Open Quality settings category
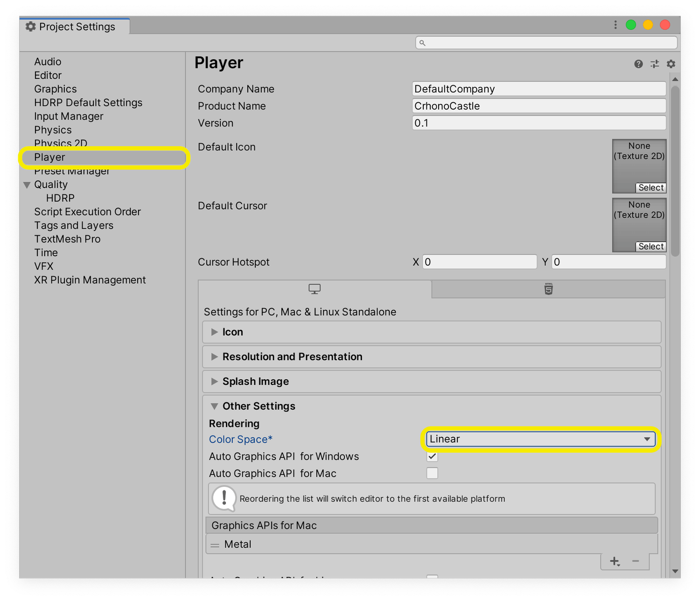700x601 pixels. (51, 184)
